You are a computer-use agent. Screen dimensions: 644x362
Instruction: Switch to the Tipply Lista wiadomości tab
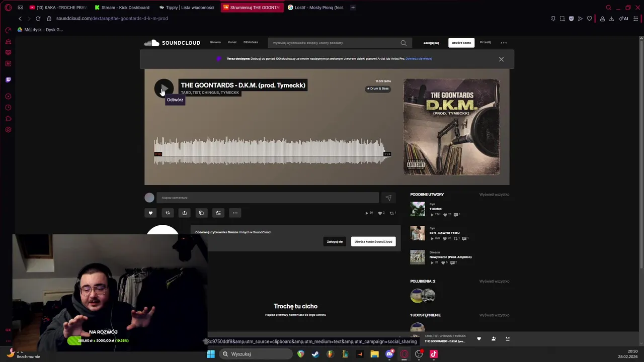pyautogui.click(x=187, y=8)
